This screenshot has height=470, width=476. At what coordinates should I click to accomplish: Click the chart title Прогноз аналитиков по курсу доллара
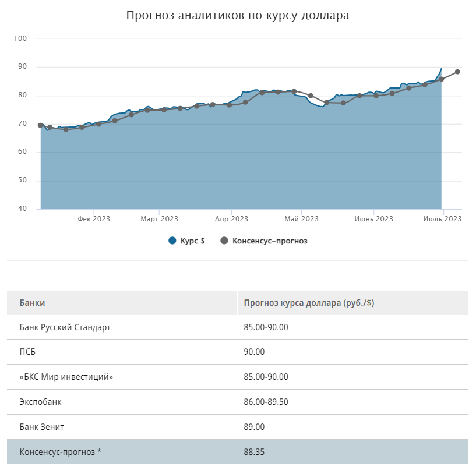(238, 16)
